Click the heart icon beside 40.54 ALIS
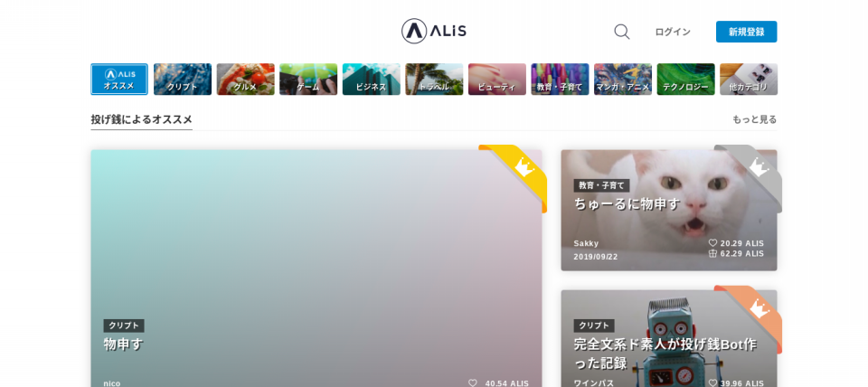This screenshot has width=868, height=387. 472,383
